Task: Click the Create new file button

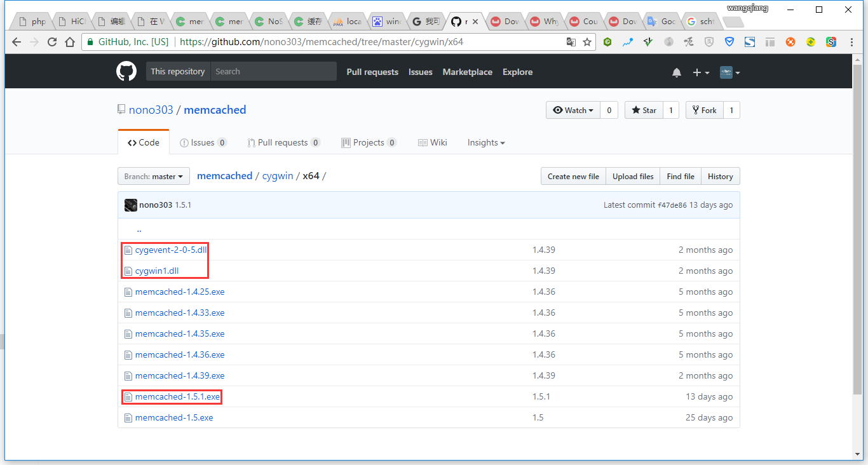Action: (573, 177)
